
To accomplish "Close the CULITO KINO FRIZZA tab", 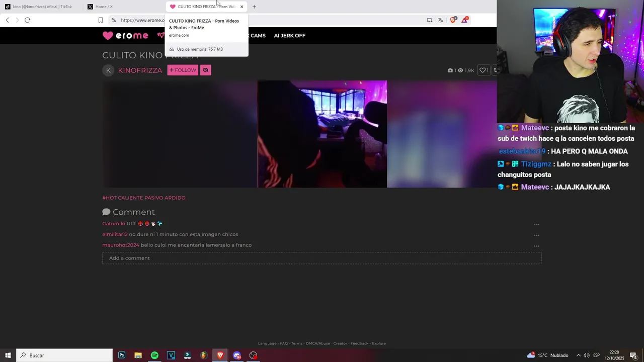I will click(x=242, y=7).
